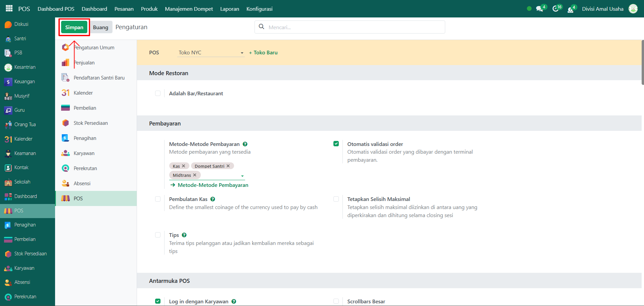Open the apps grid menu icon

click(x=9, y=8)
